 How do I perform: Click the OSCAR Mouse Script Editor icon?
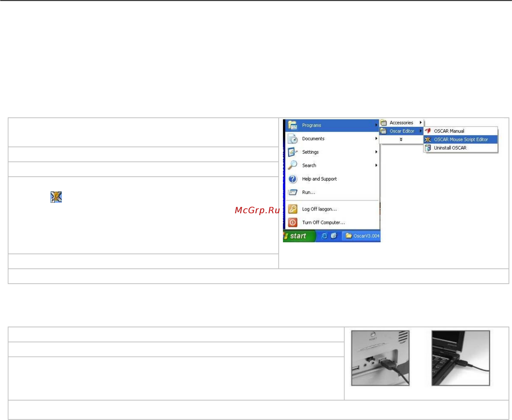428,140
